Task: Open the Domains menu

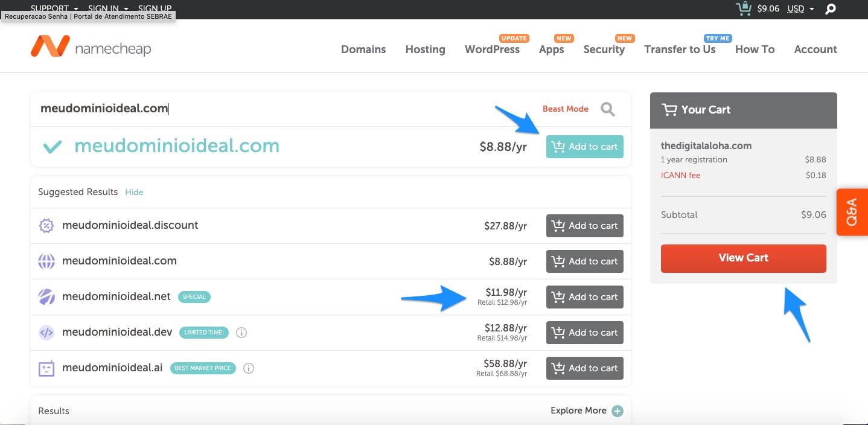Action: tap(363, 50)
